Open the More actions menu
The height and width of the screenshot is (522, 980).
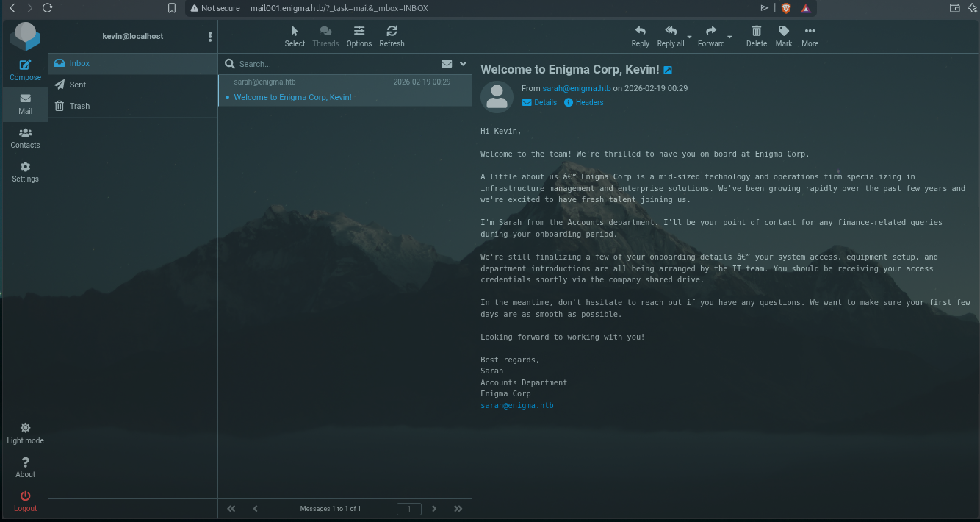(x=810, y=36)
